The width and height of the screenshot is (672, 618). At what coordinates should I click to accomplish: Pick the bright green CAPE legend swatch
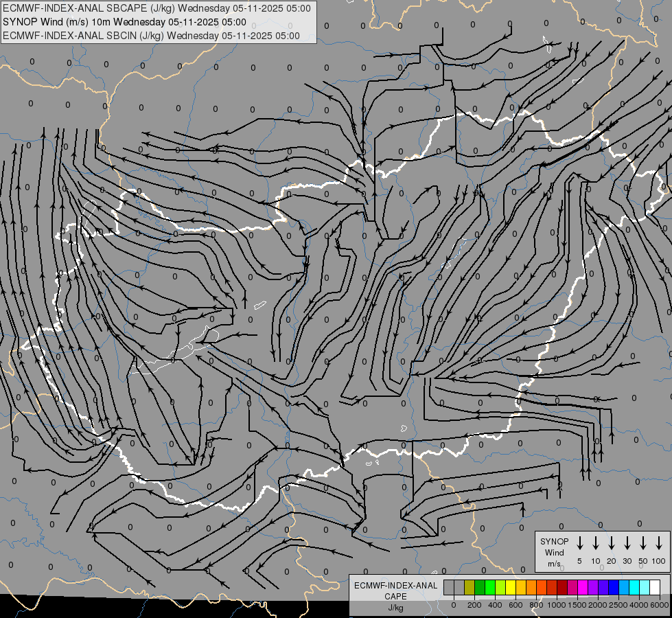click(490, 587)
